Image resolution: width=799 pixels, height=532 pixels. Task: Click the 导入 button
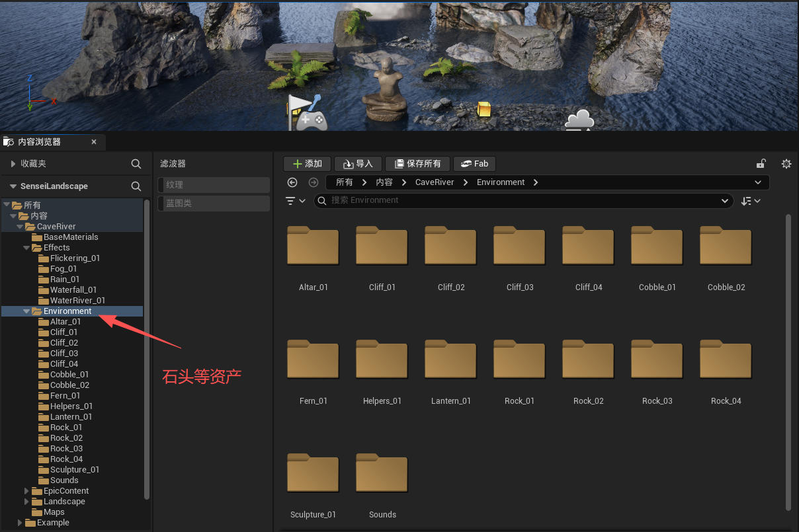(x=358, y=164)
